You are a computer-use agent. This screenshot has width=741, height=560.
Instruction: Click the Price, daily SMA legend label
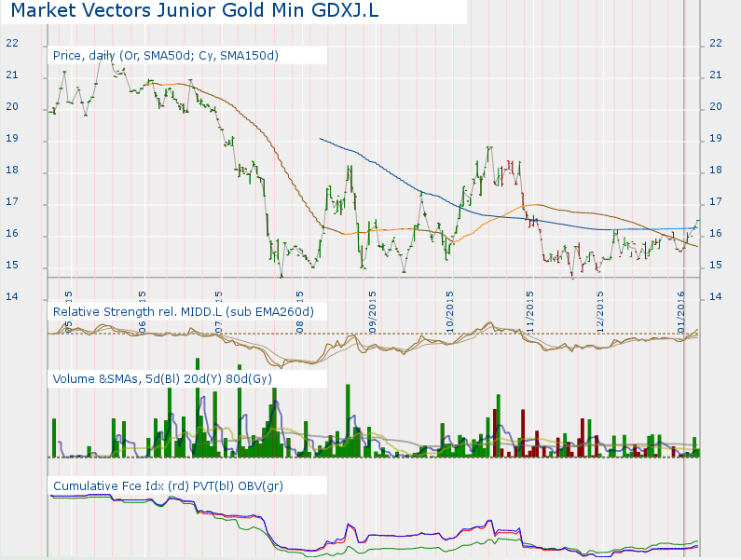(165, 56)
